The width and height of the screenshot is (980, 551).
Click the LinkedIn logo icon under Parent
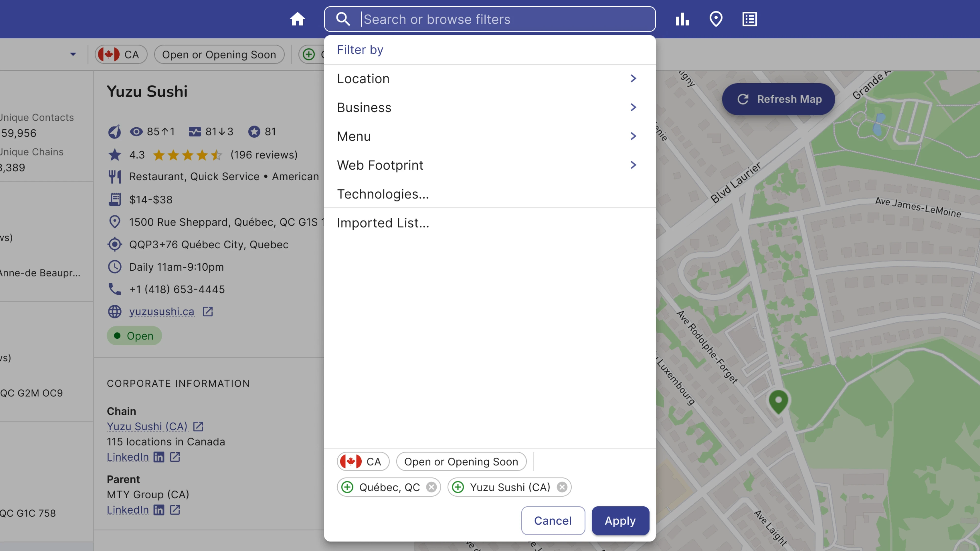159,510
